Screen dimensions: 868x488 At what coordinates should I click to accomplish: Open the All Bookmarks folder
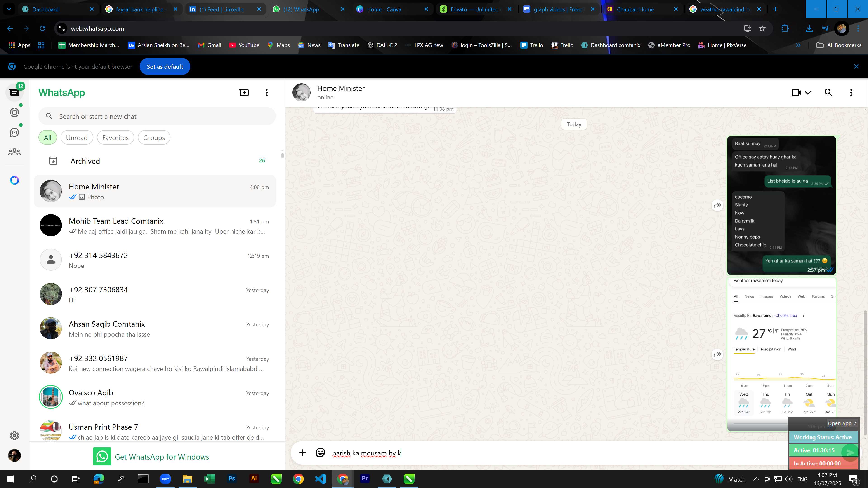pyautogui.click(x=839, y=45)
